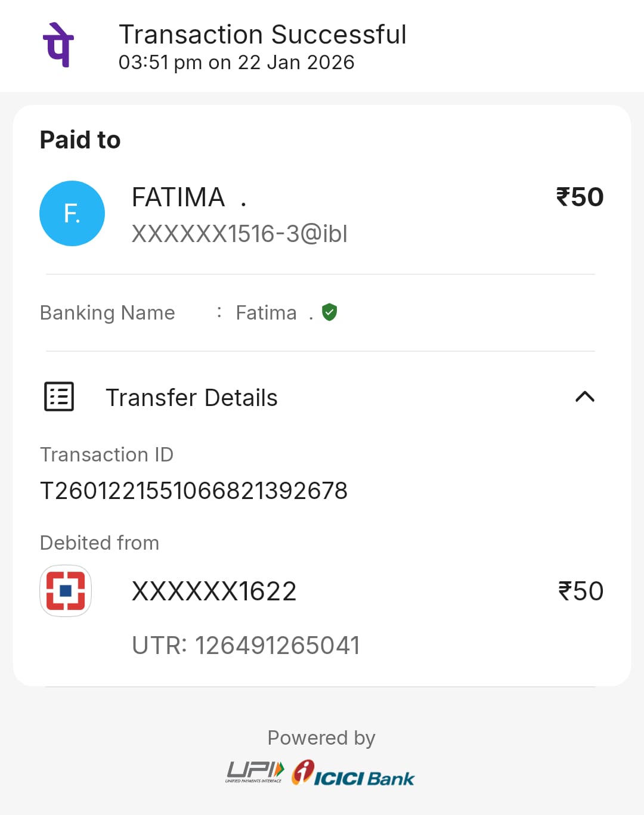Click the ₹50 debited amount
The height and width of the screenshot is (815, 644).
coord(580,591)
